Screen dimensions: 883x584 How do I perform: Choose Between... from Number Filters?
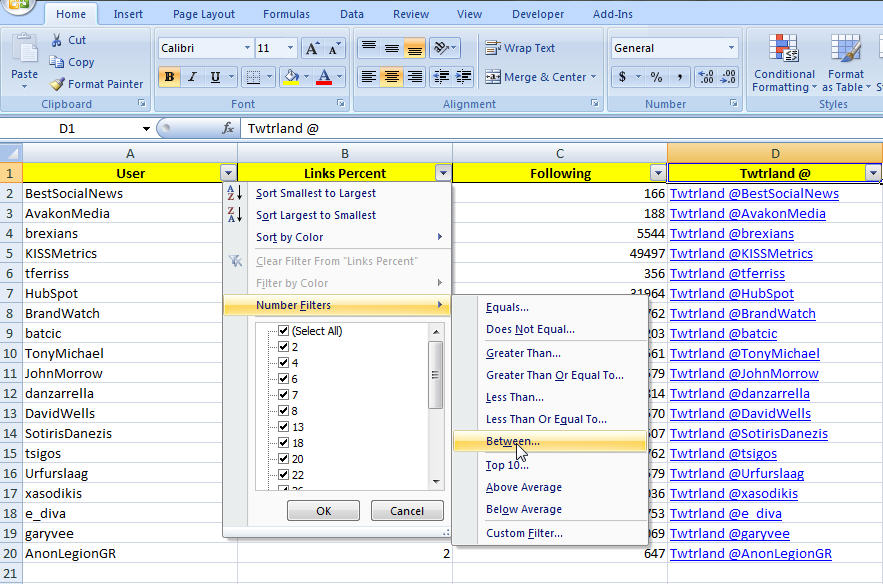coord(513,441)
